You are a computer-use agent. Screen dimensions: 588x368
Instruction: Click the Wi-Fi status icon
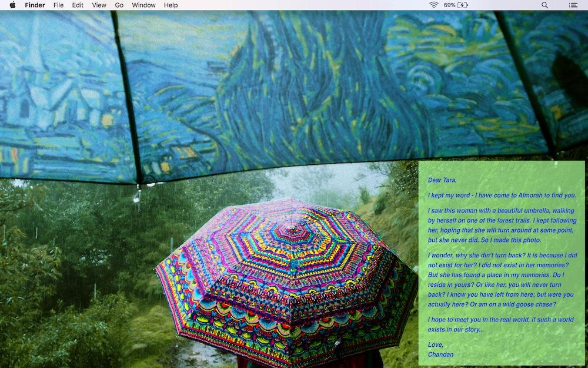tap(433, 5)
